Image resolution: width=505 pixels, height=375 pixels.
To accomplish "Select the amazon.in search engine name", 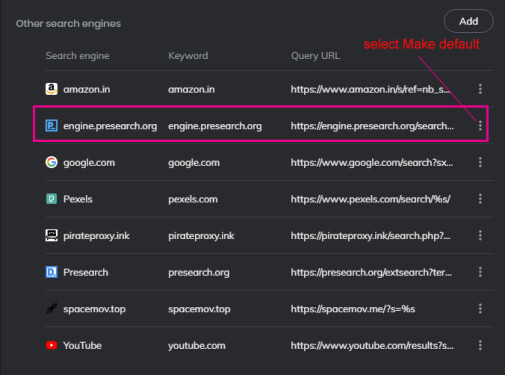I will pos(87,89).
